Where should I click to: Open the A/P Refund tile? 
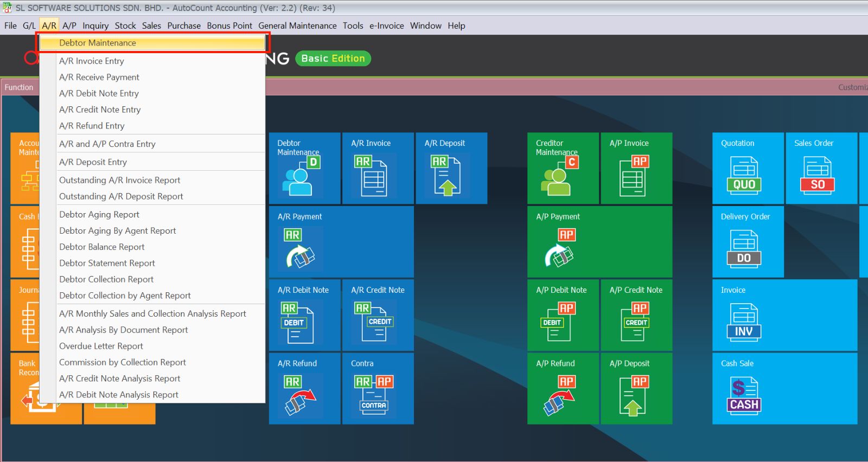coord(563,388)
